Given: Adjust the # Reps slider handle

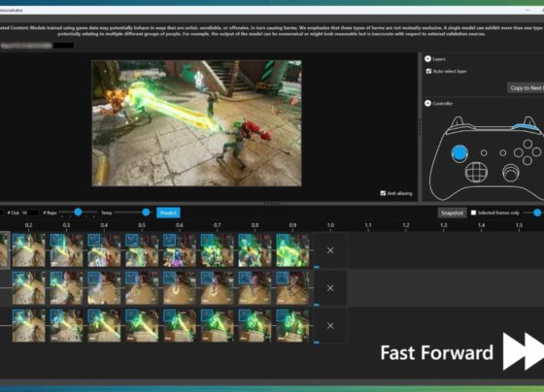Looking at the screenshot, I should point(78,212).
